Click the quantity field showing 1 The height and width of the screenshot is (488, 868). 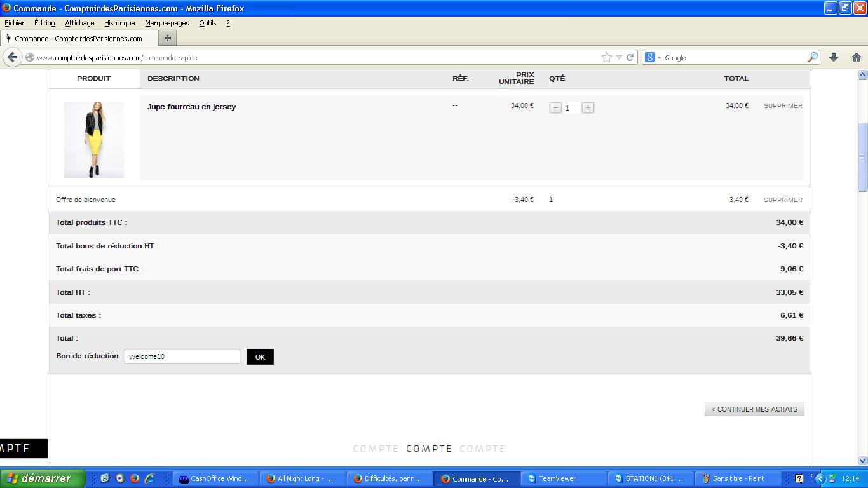[571, 108]
